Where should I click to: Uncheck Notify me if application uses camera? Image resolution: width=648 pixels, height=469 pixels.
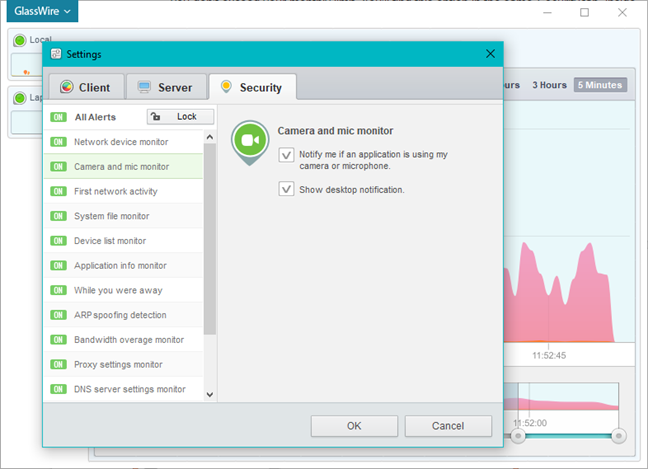[x=286, y=155]
